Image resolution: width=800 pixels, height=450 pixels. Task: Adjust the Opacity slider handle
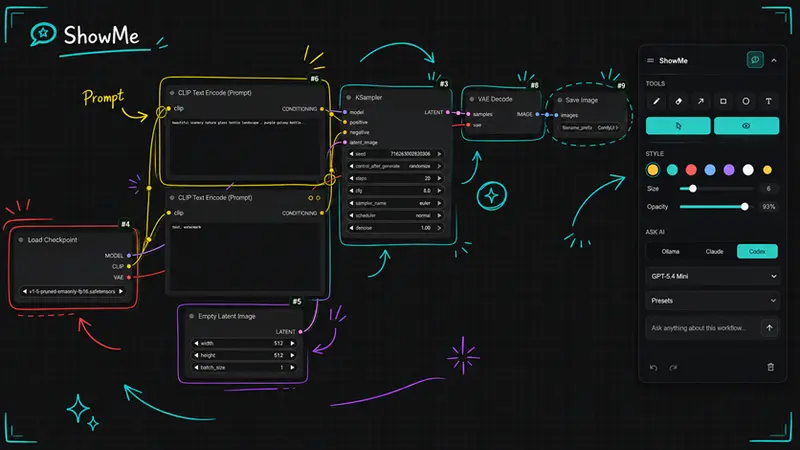click(745, 207)
